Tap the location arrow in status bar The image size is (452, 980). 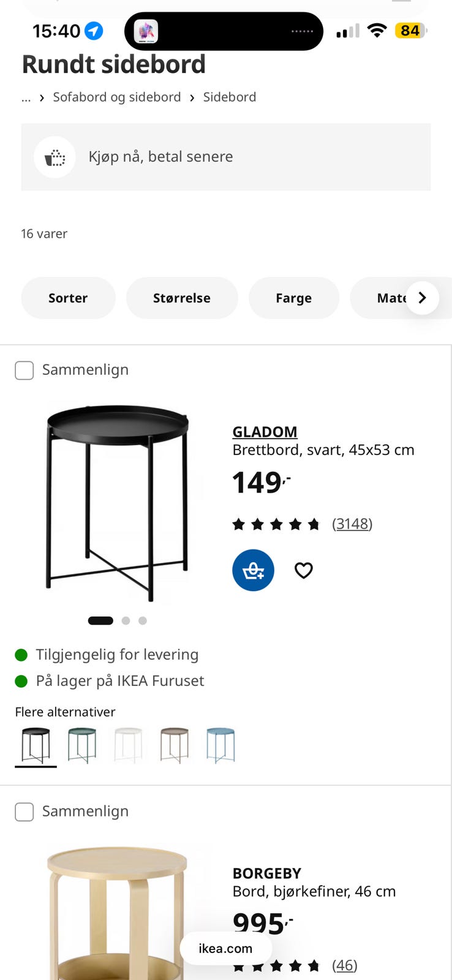pyautogui.click(x=94, y=31)
